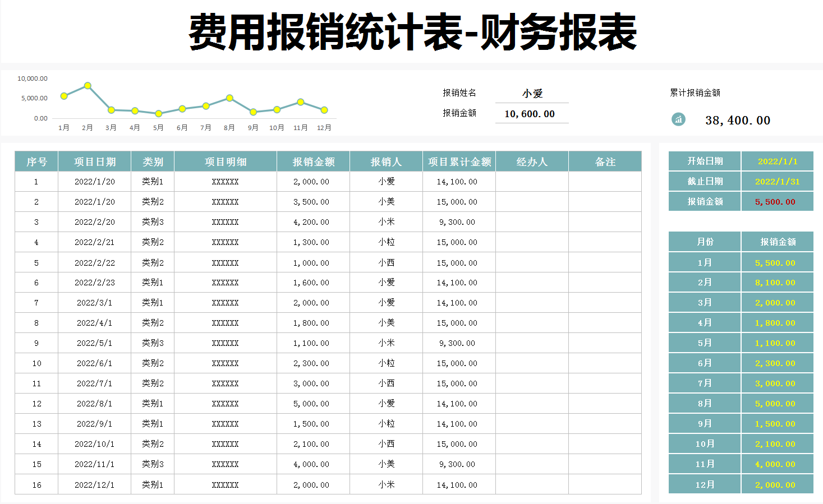Click the teal bar-chart statistics icon
The image size is (823, 504).
[679, 119]
